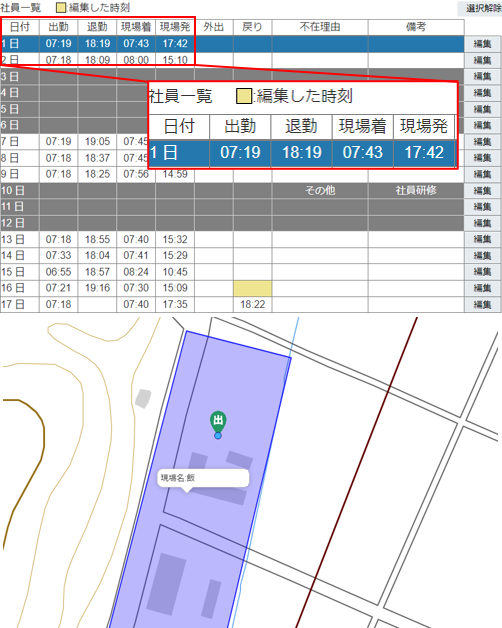Edit the 9日 attendance record

click(482, 174)
